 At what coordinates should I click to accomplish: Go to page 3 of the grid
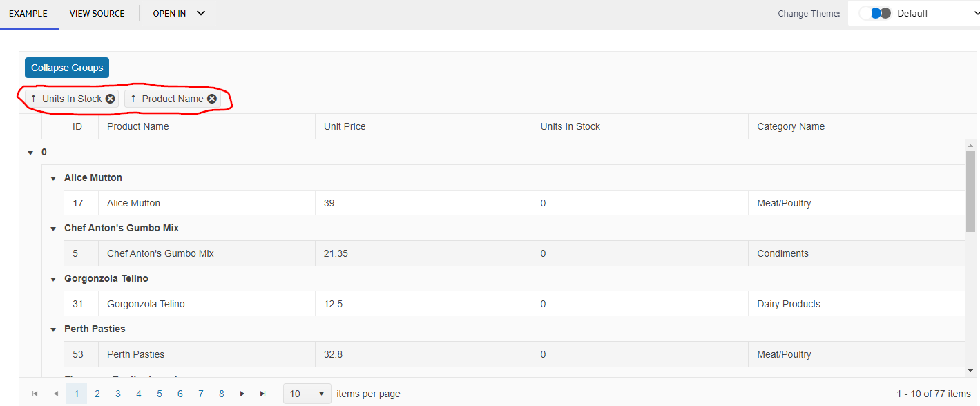point(118,394)
